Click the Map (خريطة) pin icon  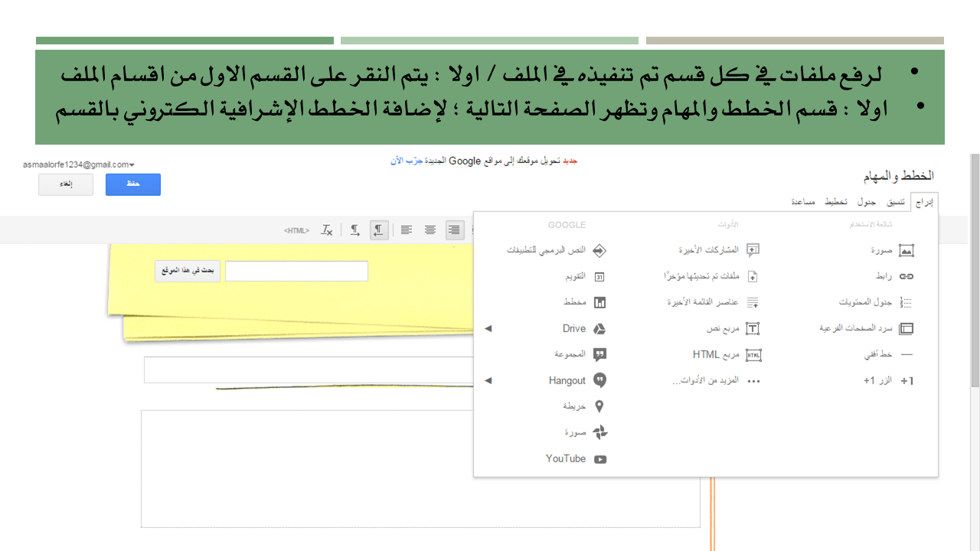[600, 406]
